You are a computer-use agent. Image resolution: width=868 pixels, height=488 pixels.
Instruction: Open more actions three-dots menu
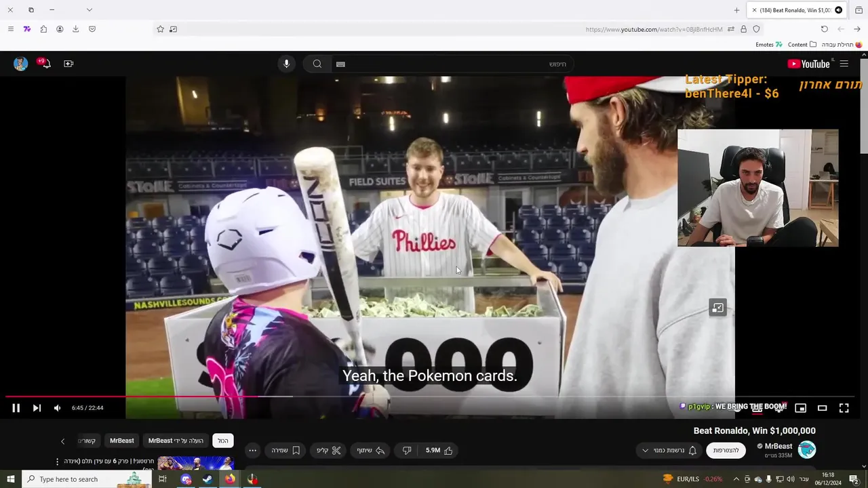pos(252,450)
